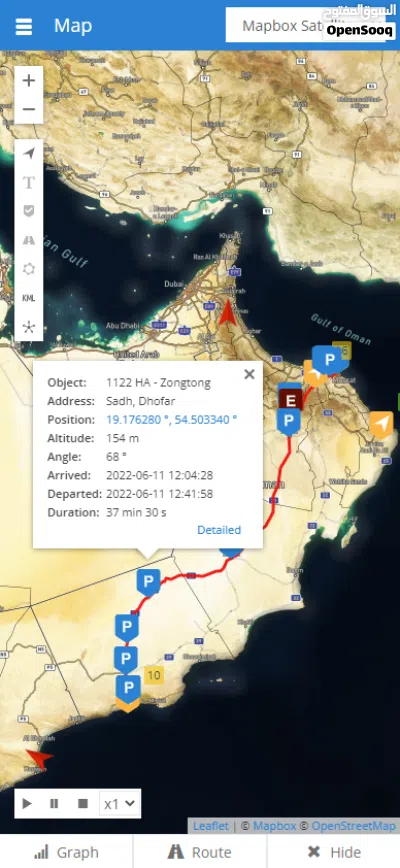
Task: Open the OpenStreetMap attribution link
Action: click(354, 826)
